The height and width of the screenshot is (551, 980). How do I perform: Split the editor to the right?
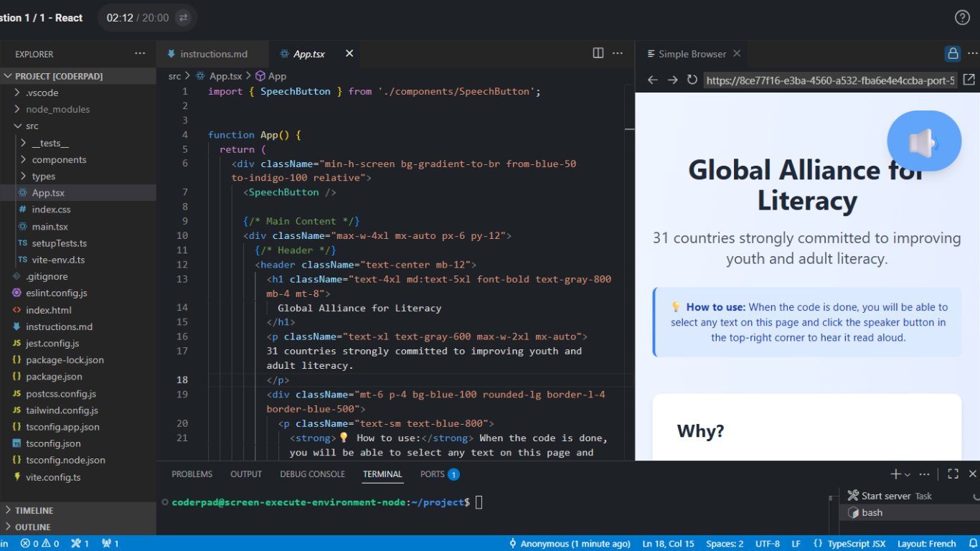click(x=598, y=53)
